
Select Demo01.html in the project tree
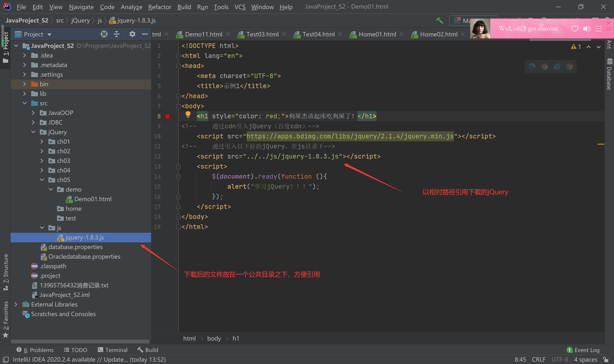click(93, 199)
